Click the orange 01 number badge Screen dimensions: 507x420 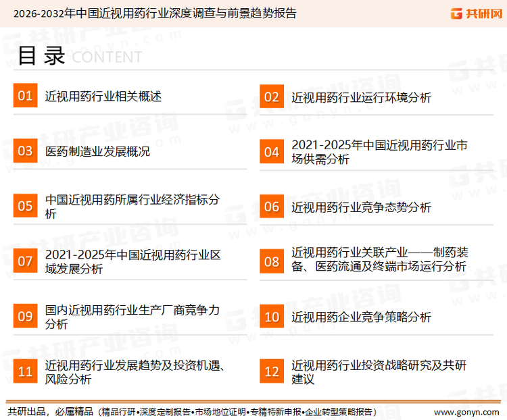pos(25,97)
